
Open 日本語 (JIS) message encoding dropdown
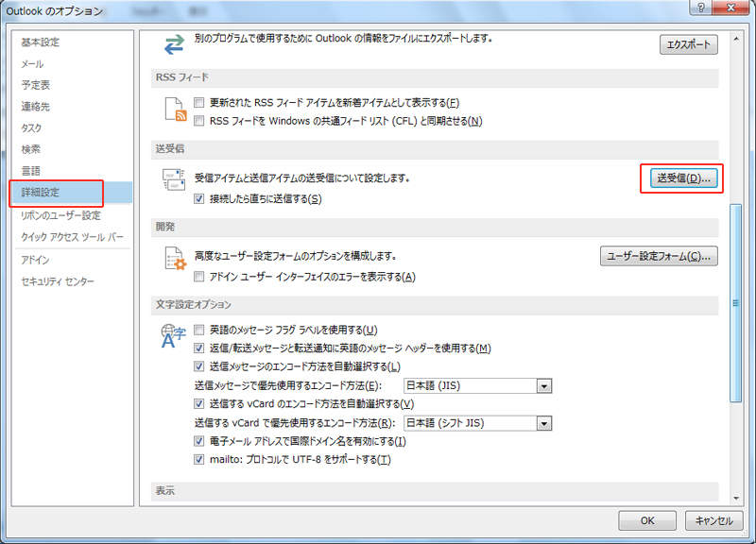pos(477,385)
